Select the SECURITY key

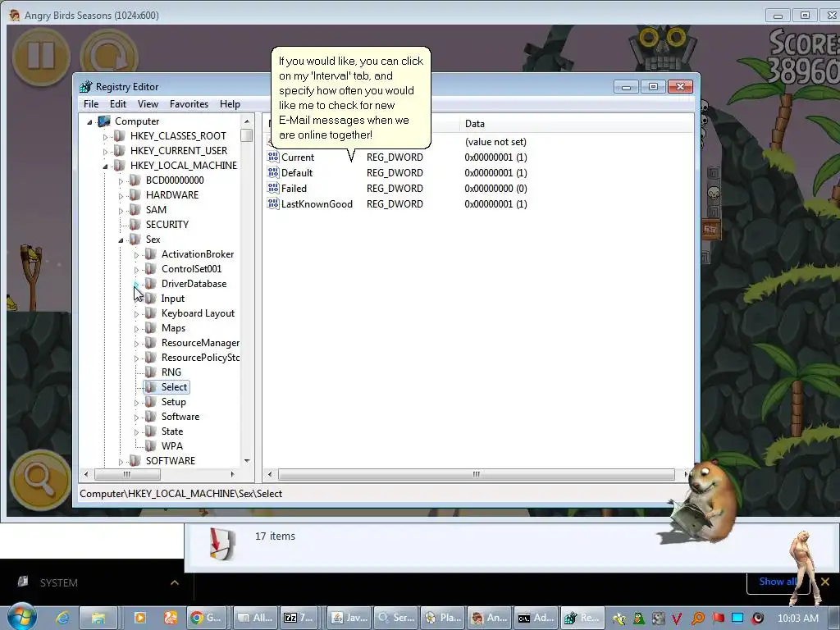point(167,225)
